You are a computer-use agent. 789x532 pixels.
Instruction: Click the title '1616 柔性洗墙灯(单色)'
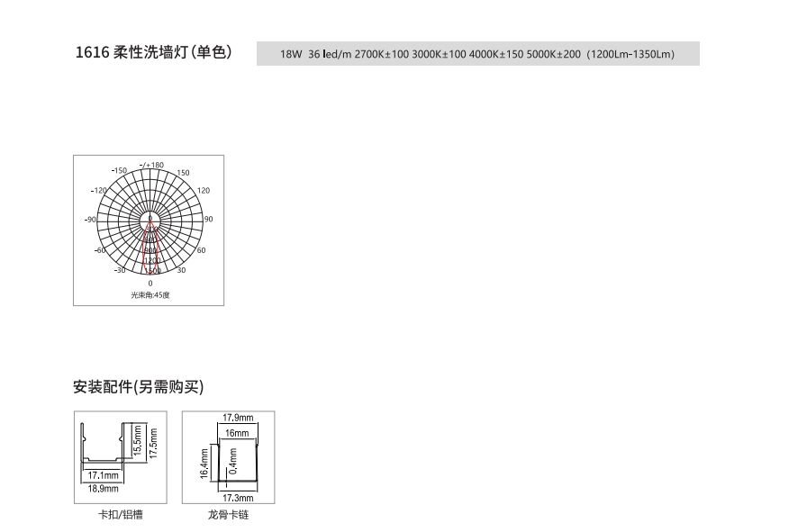pyautogui.click(x=153, y=52)
